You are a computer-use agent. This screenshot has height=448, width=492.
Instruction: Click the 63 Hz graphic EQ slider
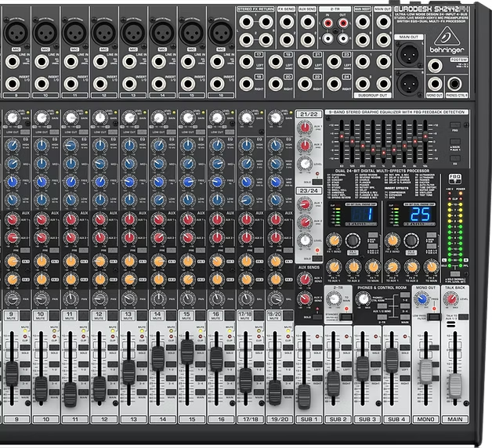[342, 137]
